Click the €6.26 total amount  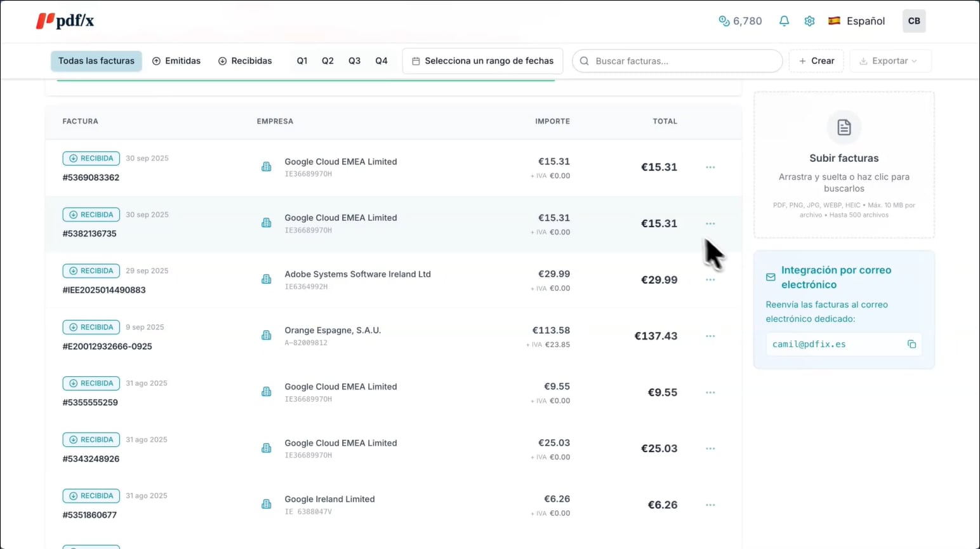(x=663, y=505)
